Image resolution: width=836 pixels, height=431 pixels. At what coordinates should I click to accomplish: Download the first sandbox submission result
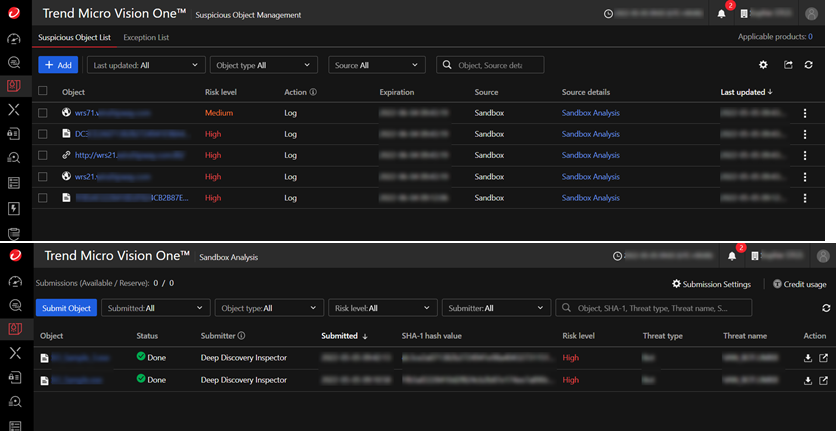pos(808,357)
